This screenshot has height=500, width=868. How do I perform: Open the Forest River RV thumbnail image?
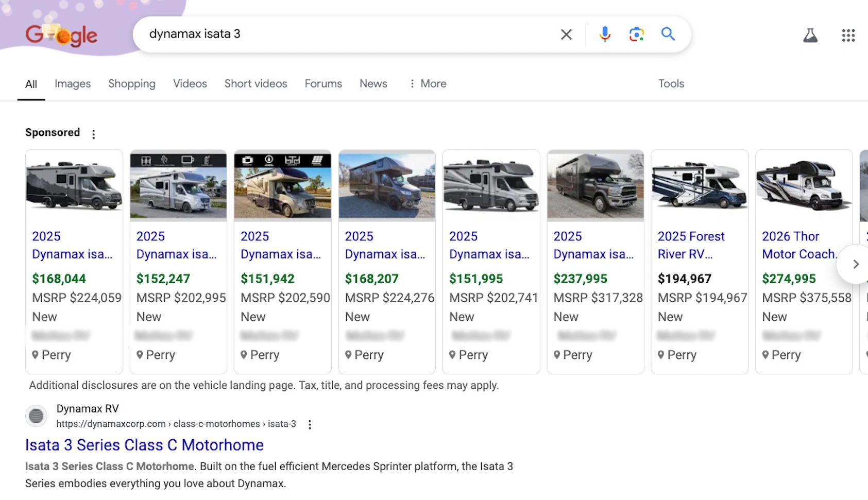pyautogui.click(x=700, y=186)
